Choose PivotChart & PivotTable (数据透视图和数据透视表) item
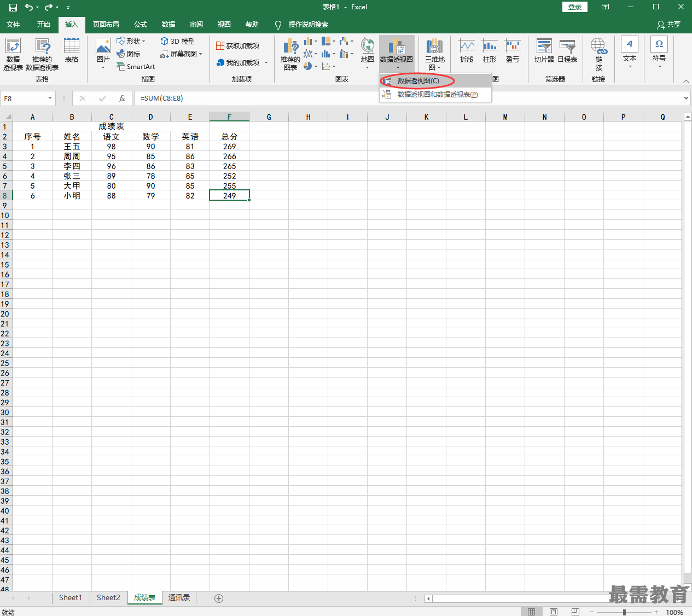Image resolution: width=692 pixels, height=616 pixels. click(435, 95)
